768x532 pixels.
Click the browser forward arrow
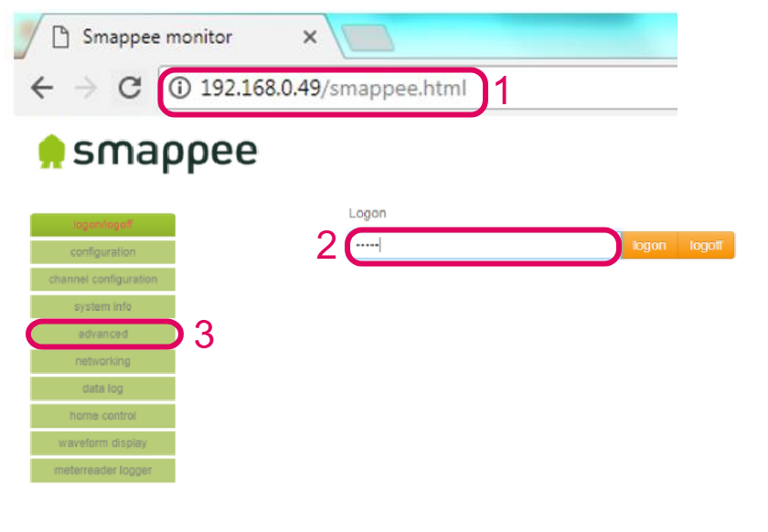[86, 88]
